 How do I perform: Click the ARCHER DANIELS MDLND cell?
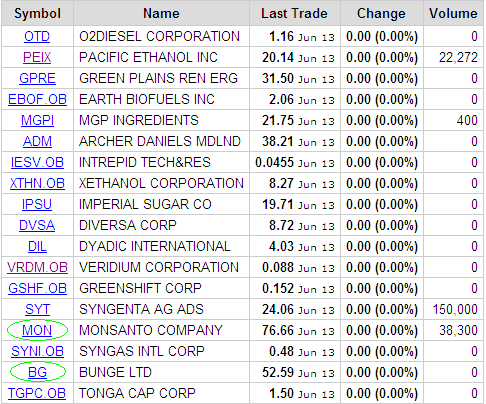click(160, 141)
